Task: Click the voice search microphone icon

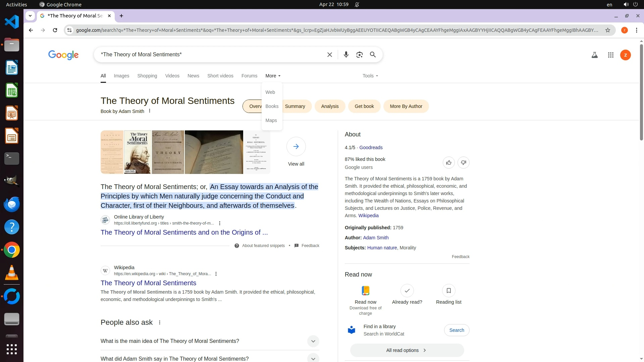Action: click(346, 55)
